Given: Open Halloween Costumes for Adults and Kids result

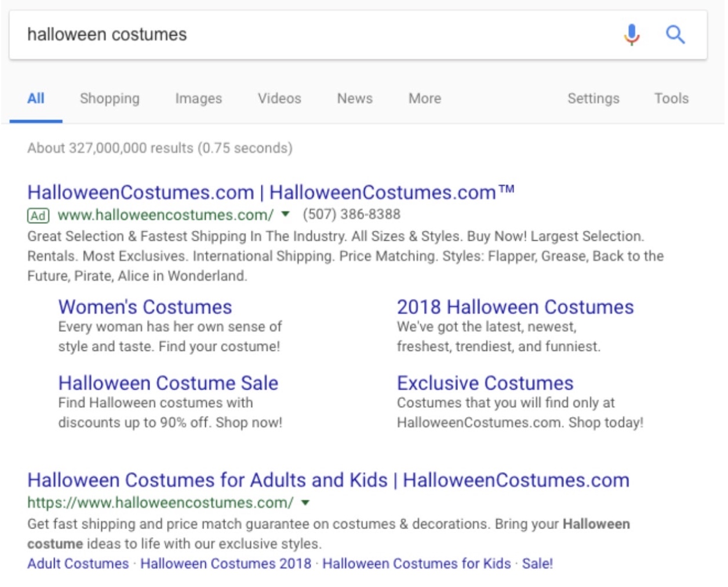Looking at the screenshot, I should point(328,480).
